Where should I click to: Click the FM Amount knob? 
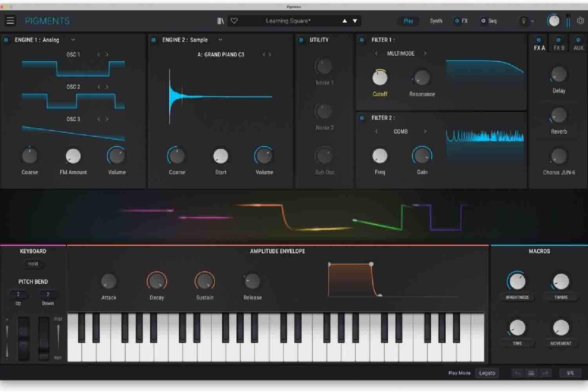click(73, 156)
